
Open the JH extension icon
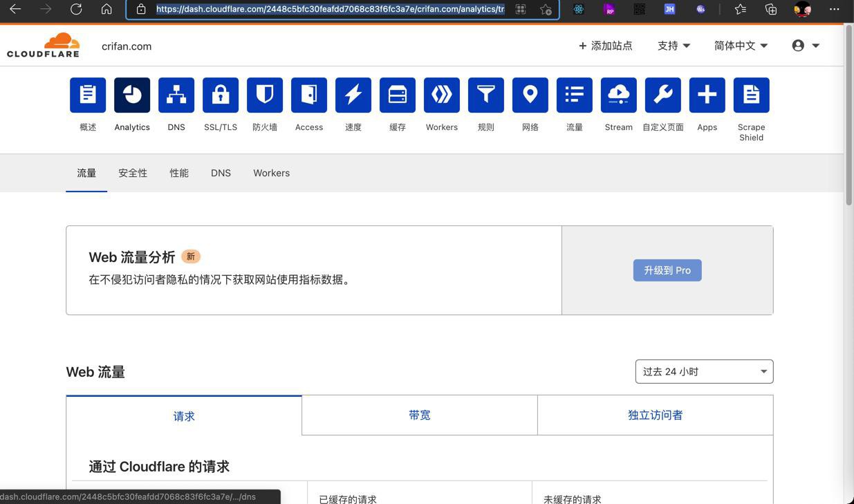tap(669, 9)
